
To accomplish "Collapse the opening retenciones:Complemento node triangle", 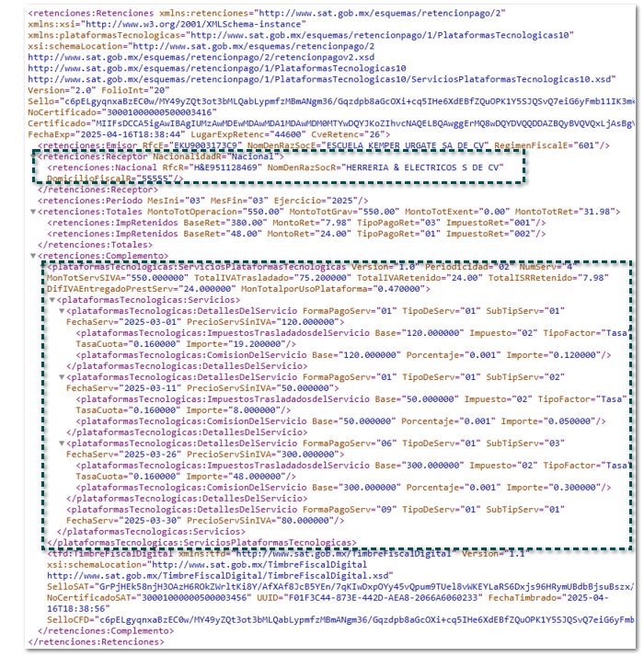I will pos(33,256).
